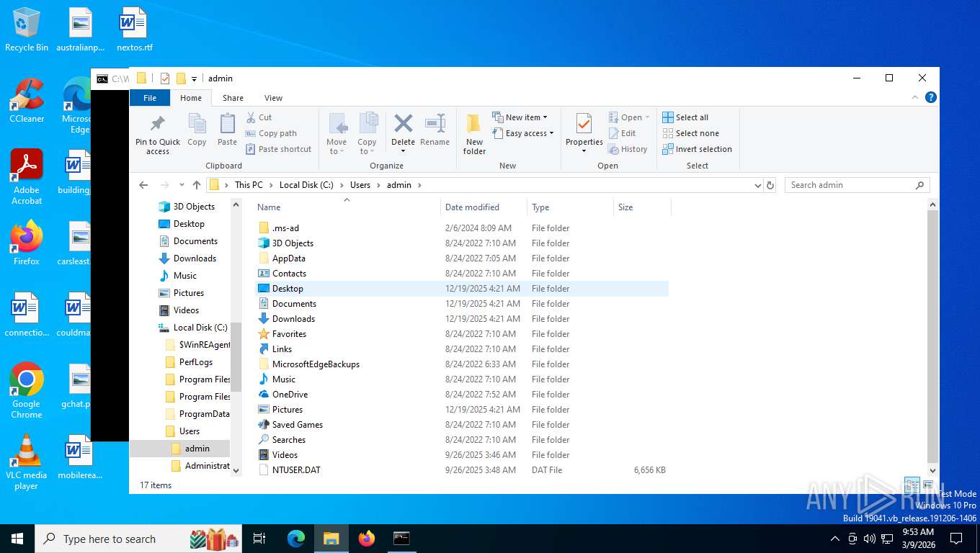The height and width of the screenshot is (553, 980).
Task: Open Copy to dropdown
Action: point(367,134)
